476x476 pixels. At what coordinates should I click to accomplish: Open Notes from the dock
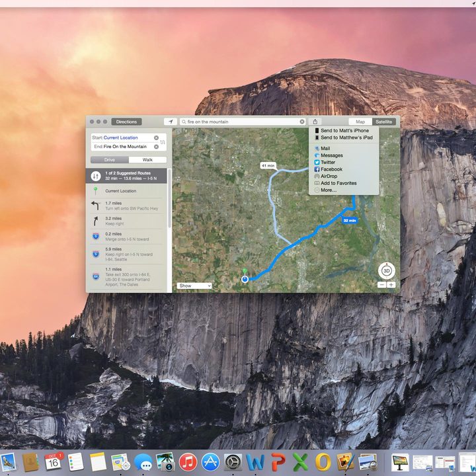pyautogui.click(x=98, y=462)
